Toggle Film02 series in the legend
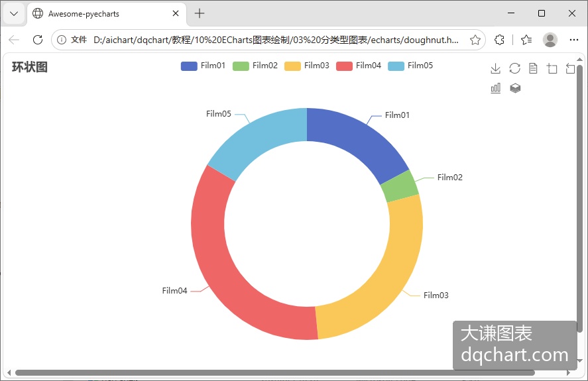 pos(255,66)
